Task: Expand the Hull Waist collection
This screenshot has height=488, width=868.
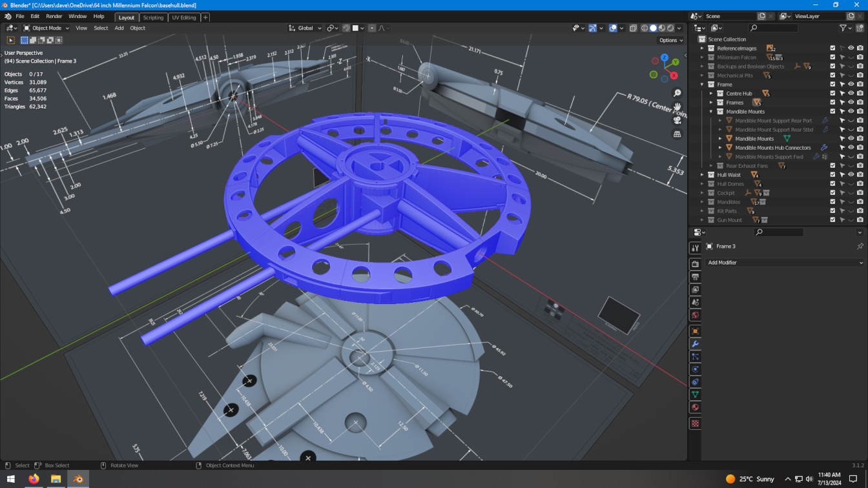Action: pyautogui.click(x=702, y=175)
